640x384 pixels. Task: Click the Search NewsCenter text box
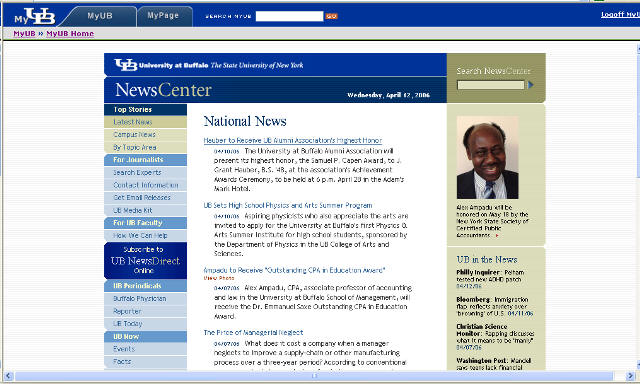(x=491, y=85)
